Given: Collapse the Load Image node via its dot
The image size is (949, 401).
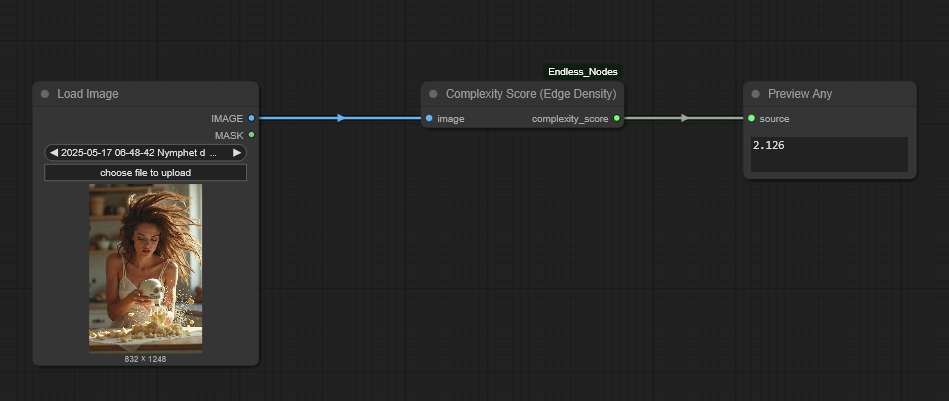Looking at the screenshot, I should pos(45,94).
